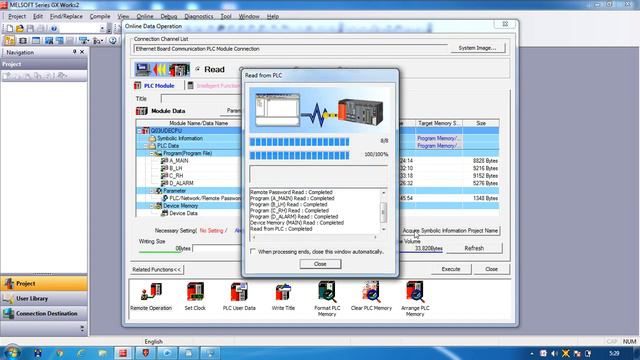This screenshot has width=640, height=360.
Task: Click 'Read from PLC : Completed' log line
Action: 281,229
